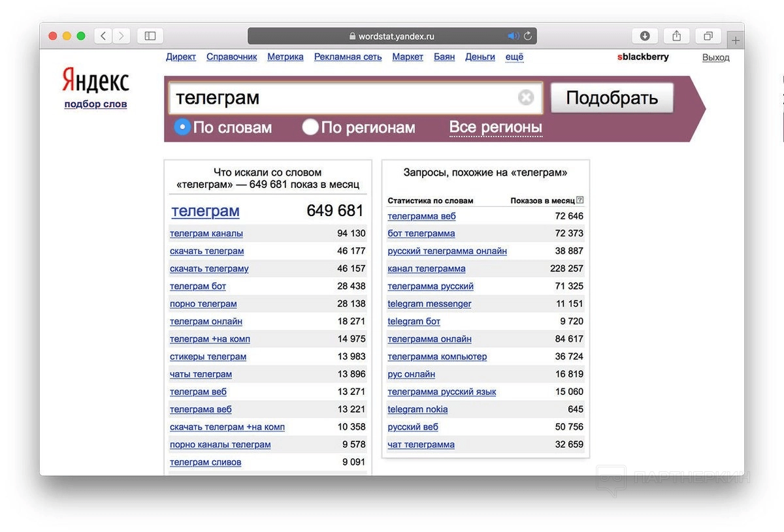Click the search field containing телеграм
Screen dimensions: 784x532
[343, 98]
